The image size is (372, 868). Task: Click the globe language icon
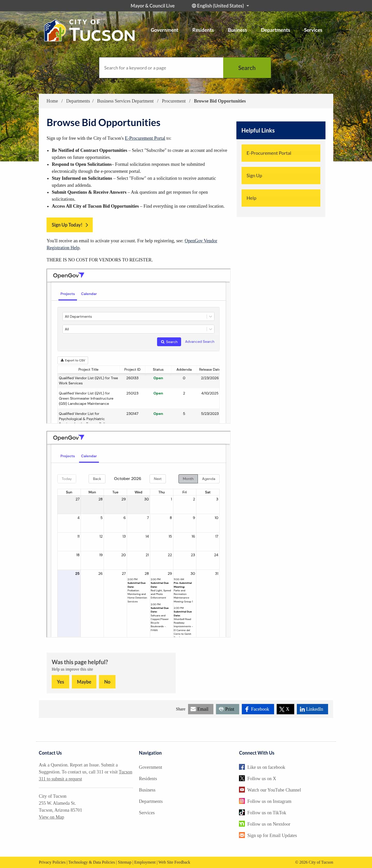pyautogui.click(x=194, y=6)
